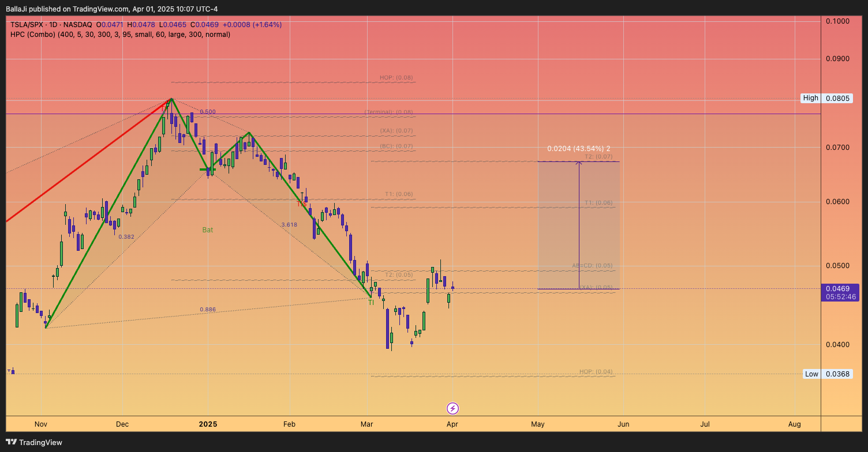868x452 pixels.
Task: Click the Mar label on time axis
Action: [367, 424]
